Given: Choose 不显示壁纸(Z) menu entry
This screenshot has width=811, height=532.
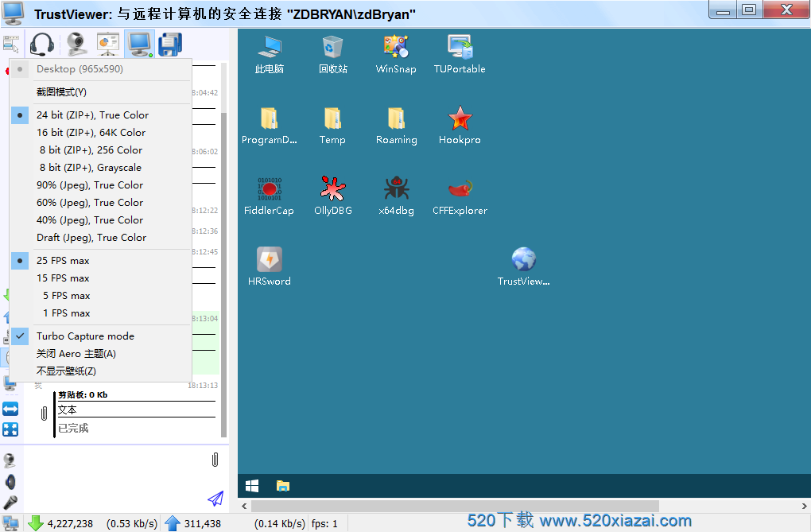Looking at the screenshot, I should click(x=101, y=371).
